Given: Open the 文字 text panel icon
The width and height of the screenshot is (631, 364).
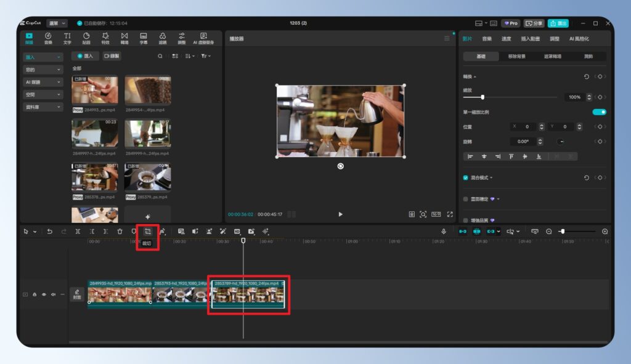Looking at the screenshot, I should [67, 38].
